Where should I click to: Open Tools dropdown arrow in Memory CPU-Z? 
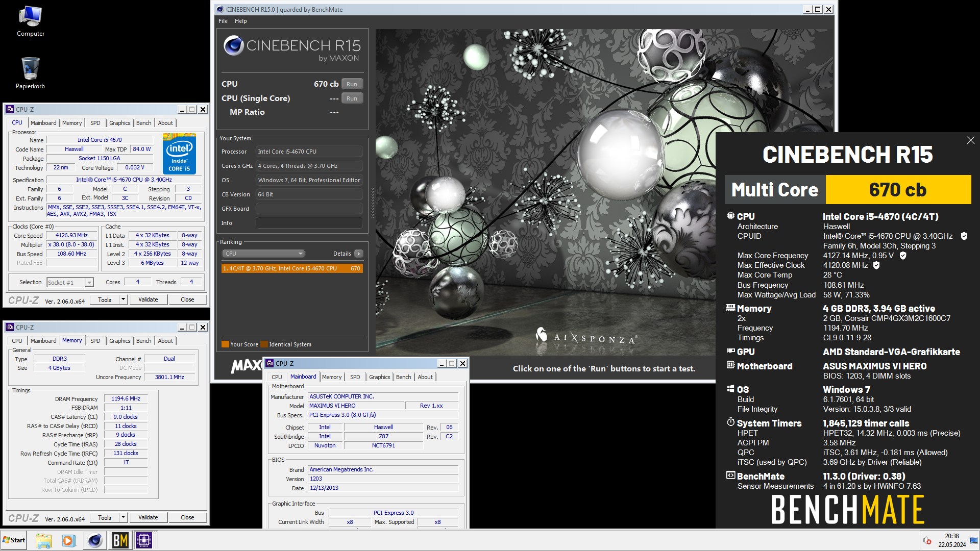(123, 517)
